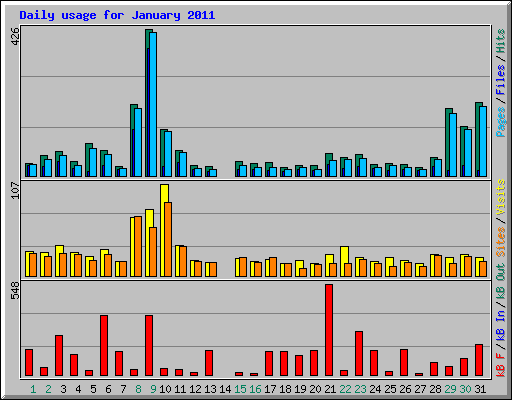This screenshot has height=400, width=512.
Task: Click day label 18 on the x-axis
Action: (x=285, y=389)
